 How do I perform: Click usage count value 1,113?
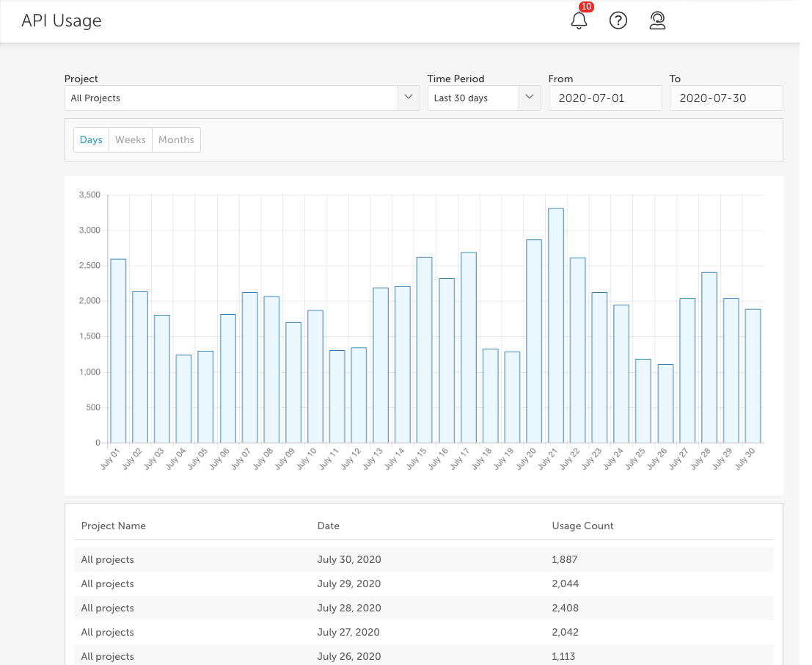pyautogui.click(x=563, y=656)
